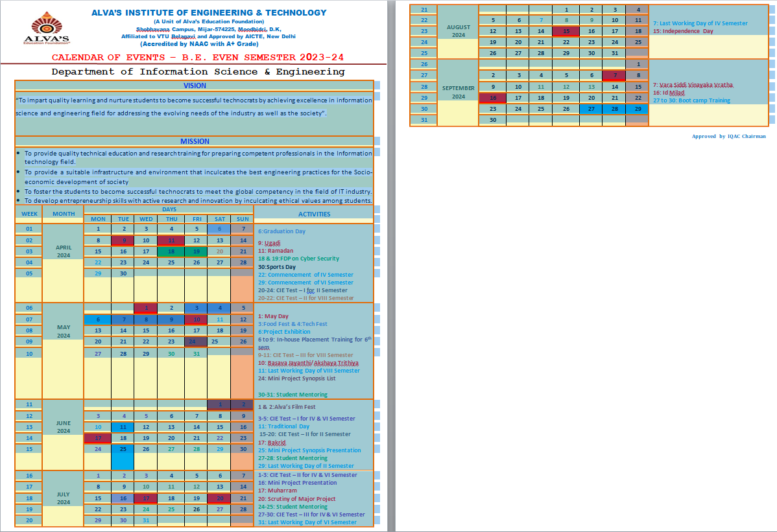Click "7: Last Working Day of IV Semester"
Image resolution: width=777 pixels, height=532 pixels.
click(700, 24)
